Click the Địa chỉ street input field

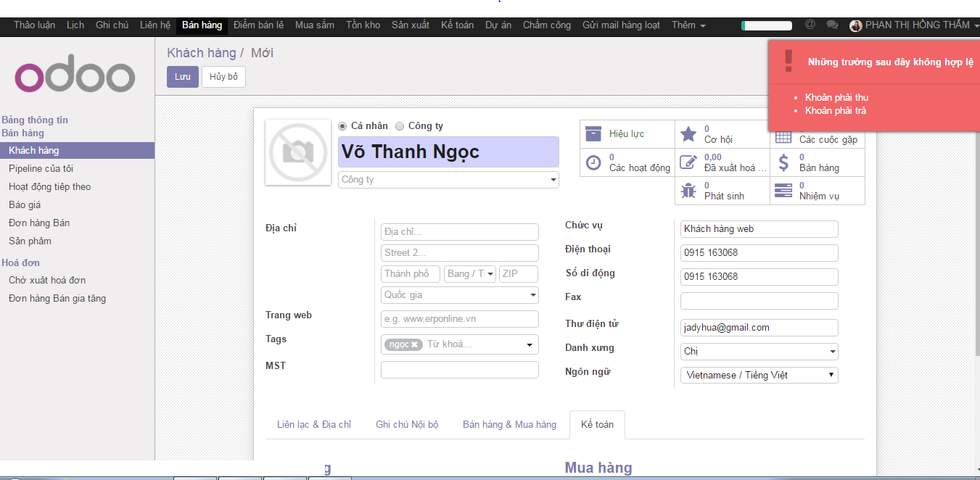coord(460,232)
